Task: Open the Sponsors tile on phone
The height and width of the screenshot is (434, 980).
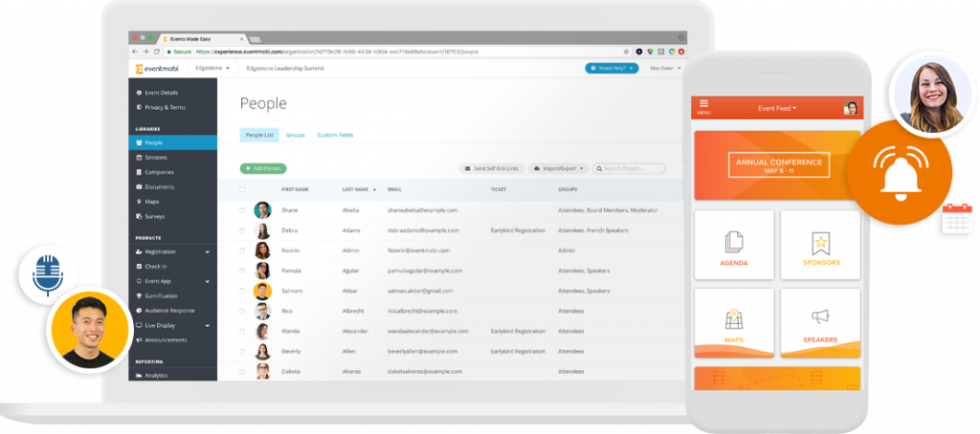Action: (820, 246)
